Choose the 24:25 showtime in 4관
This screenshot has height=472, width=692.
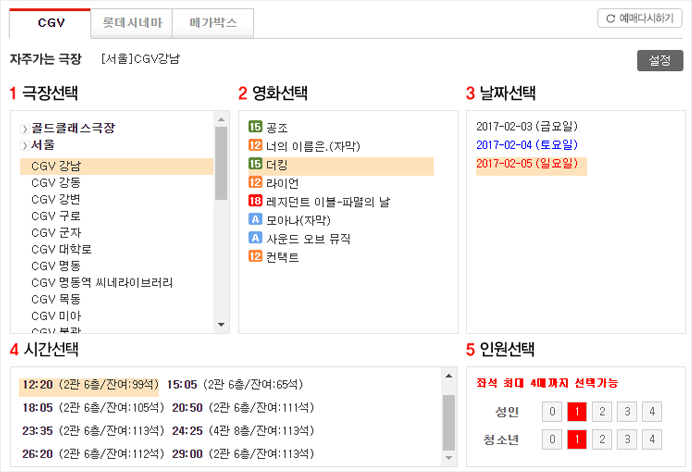pos(243,431)
